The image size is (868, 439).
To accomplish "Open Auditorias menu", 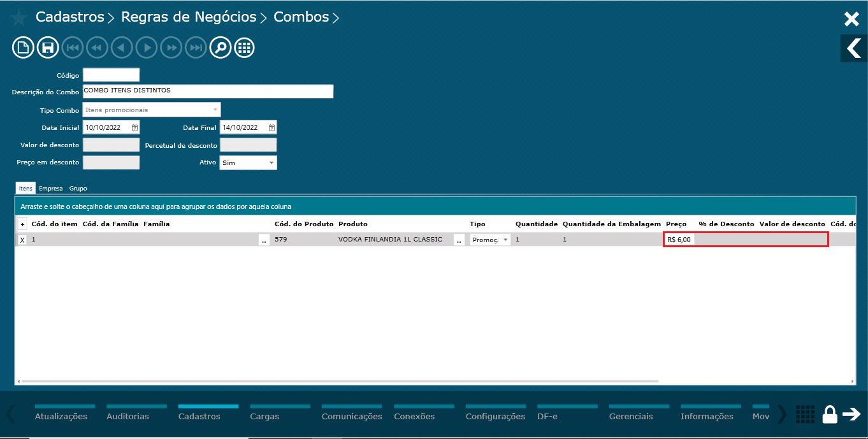I will click(128, 415).
